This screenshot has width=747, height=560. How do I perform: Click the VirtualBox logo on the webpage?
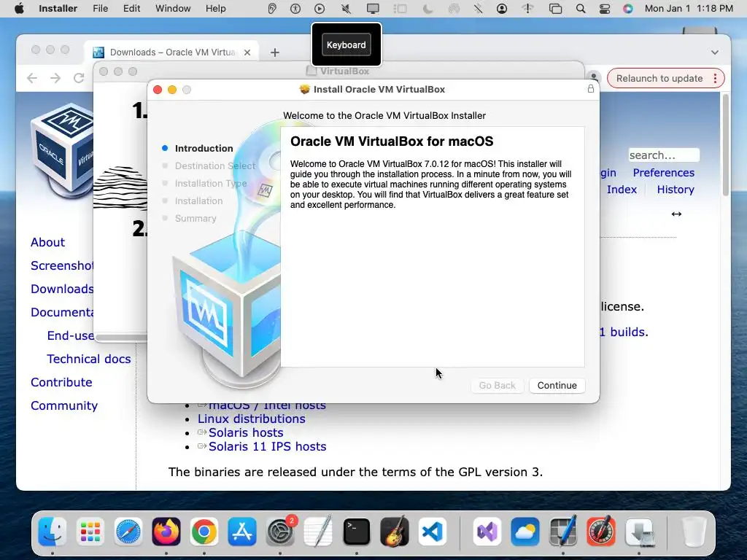click(x=63, y=150)
